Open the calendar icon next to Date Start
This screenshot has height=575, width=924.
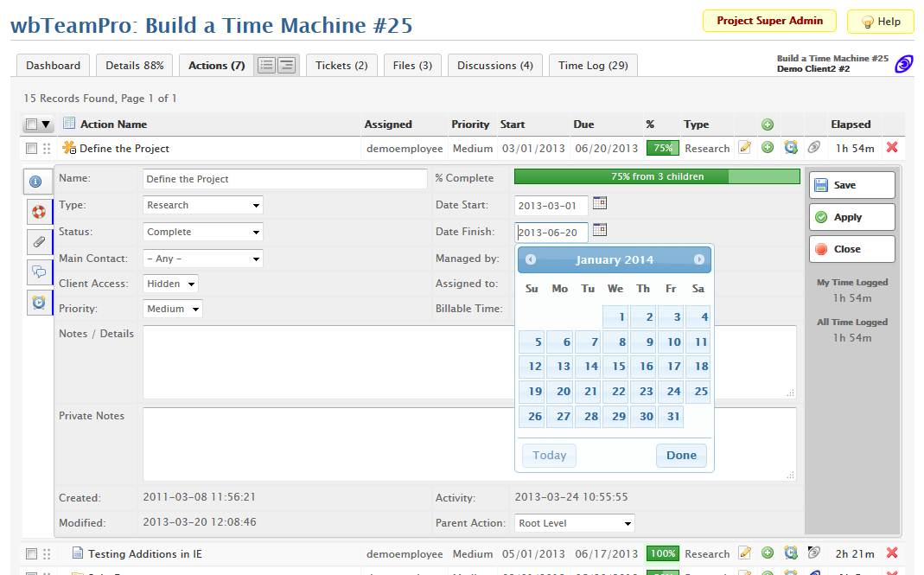point(600,203)
